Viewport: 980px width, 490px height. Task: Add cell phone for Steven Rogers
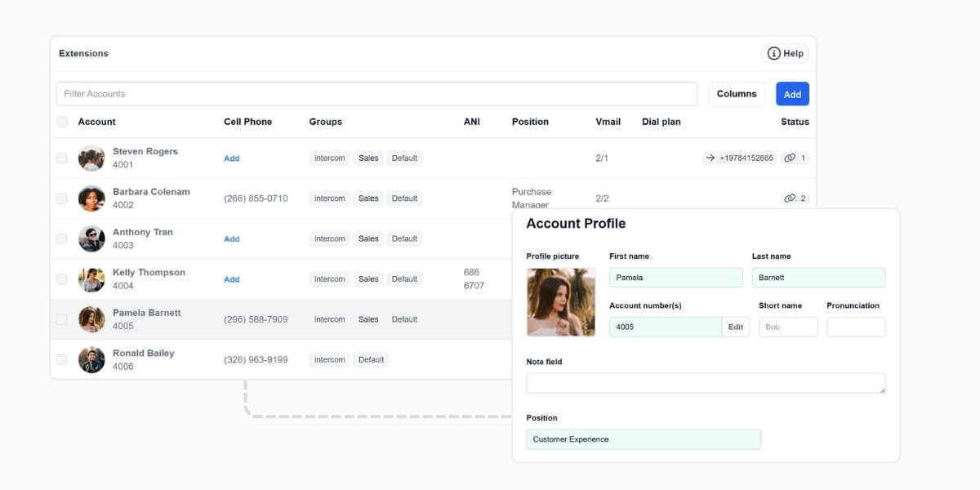coord(232,158)
